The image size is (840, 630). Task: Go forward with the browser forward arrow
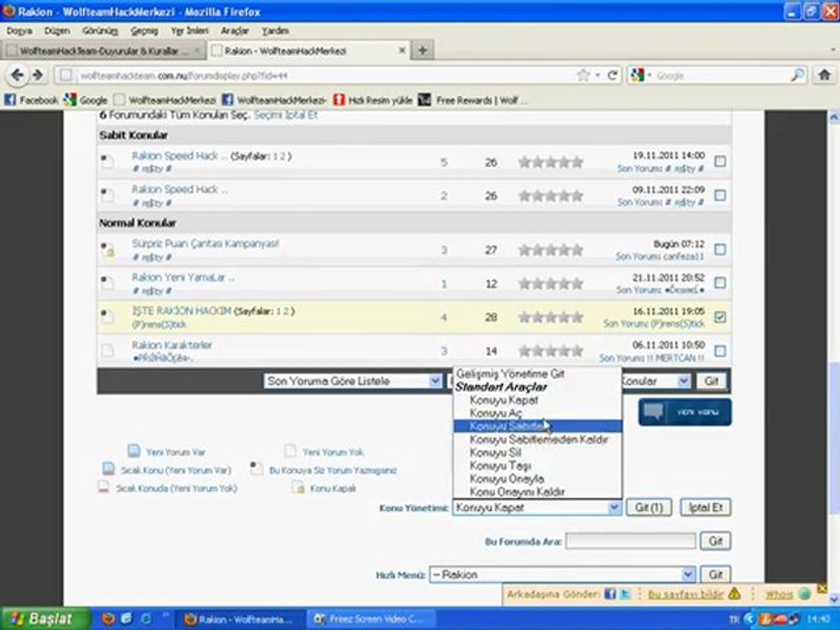[x=38, y=75]
